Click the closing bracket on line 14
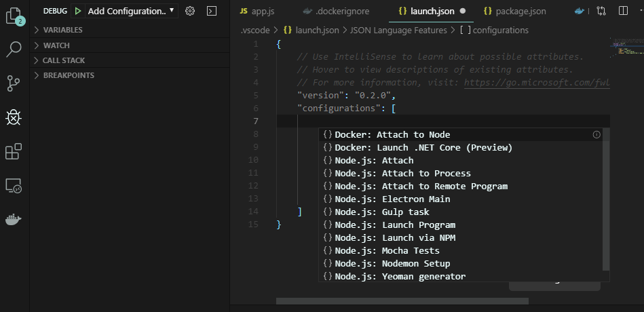This screenshot has width=644, height=312. pos(300,212)
